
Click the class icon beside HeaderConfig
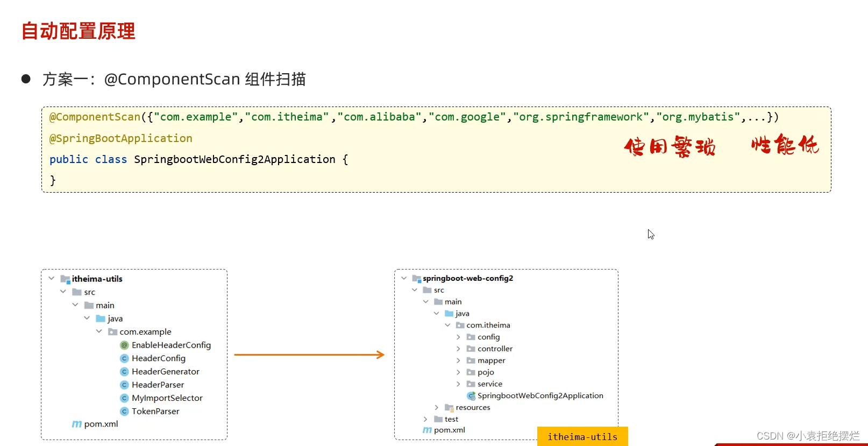click(x=124, y=358)
